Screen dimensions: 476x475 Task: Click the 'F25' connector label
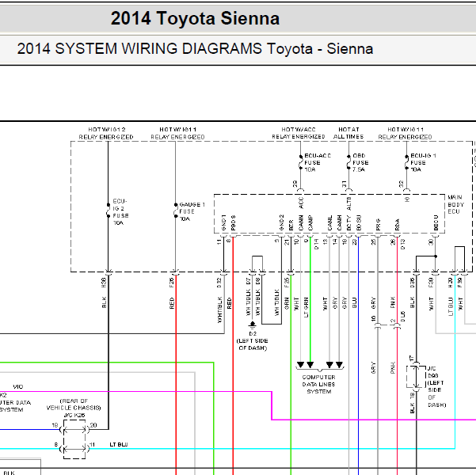[x=287, y=283]
